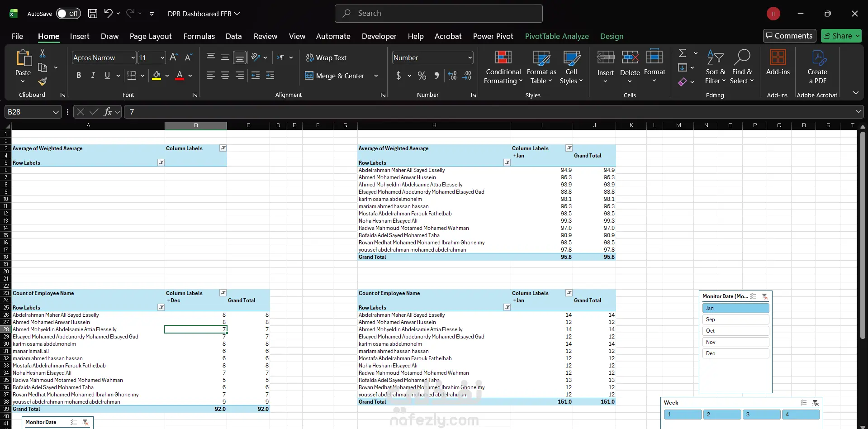Click the Fill Color paint bucket
This screenshot has width=868, height=429.
(157, 76)
